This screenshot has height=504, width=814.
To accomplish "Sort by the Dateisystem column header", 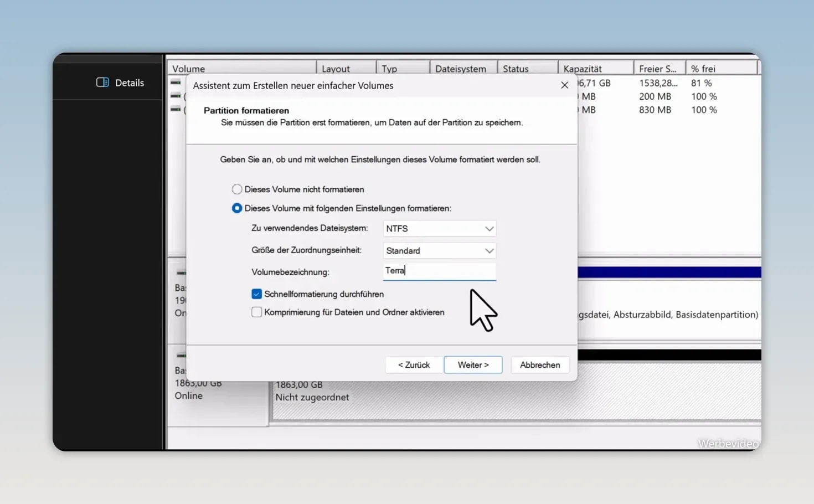I will [463, 68].
